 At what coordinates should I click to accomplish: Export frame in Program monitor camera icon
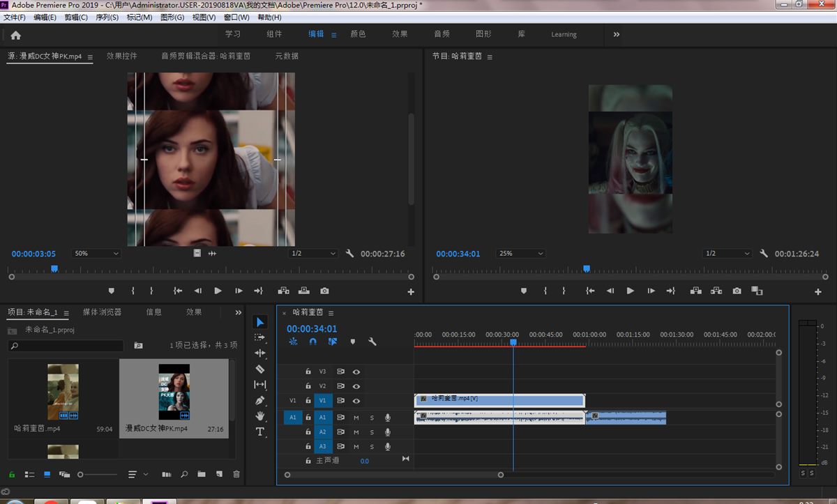[737, 291]
